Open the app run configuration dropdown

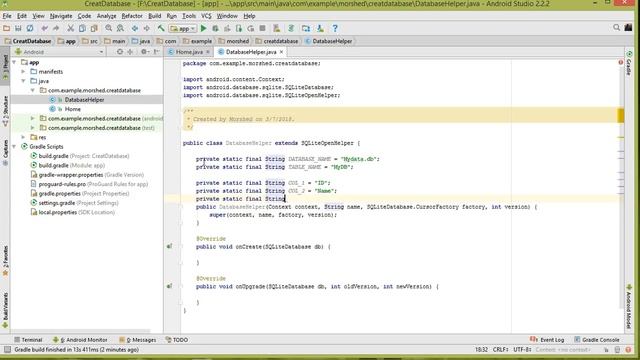183,29
